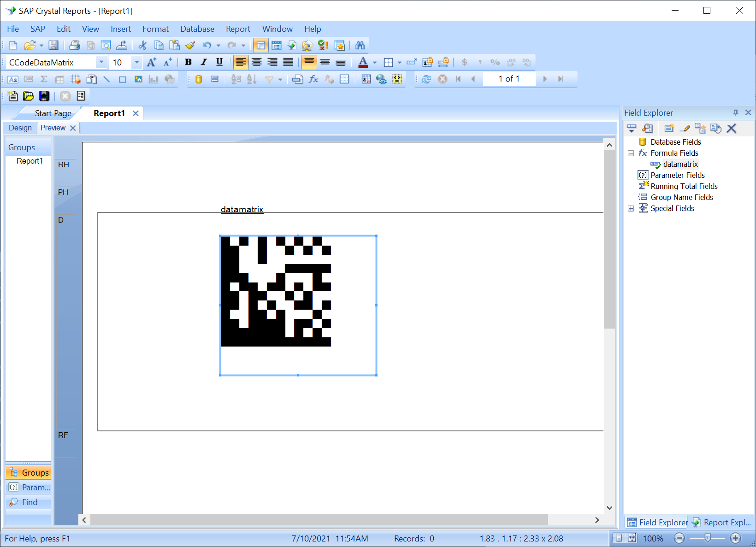Viewport: 756px width, 547px height.
Task: Toggle Italic formatting
Action: tap(204, 62)
